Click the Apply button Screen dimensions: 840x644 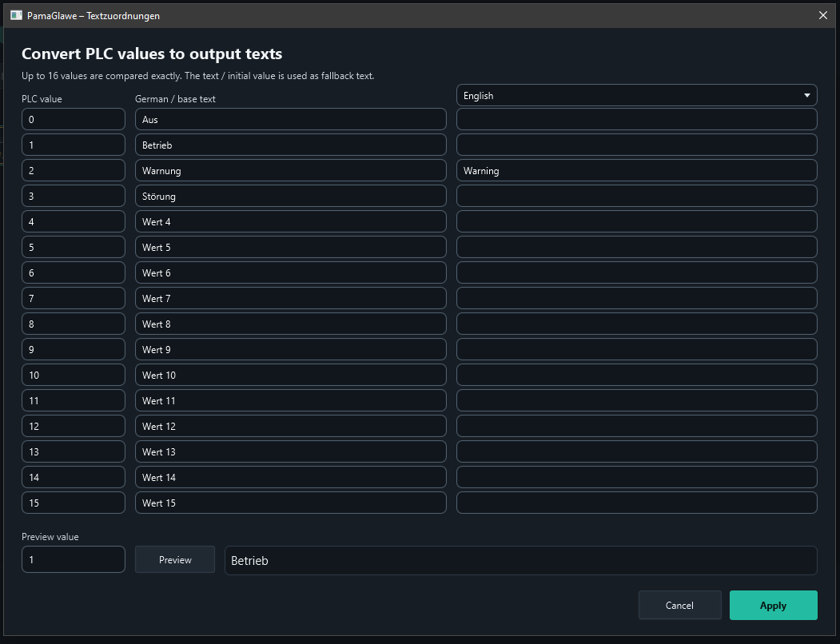773,606
